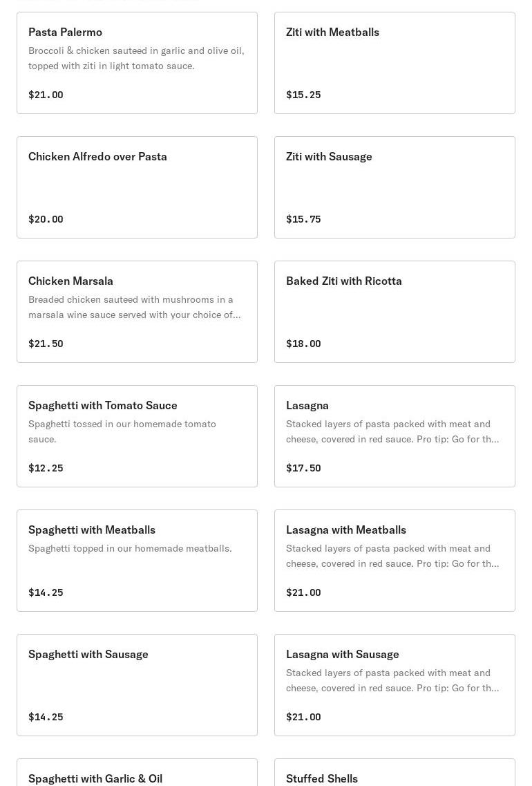The image size is (532, 786).
Task: Click the Chicken Marsala description text
Action: [134, 307]
